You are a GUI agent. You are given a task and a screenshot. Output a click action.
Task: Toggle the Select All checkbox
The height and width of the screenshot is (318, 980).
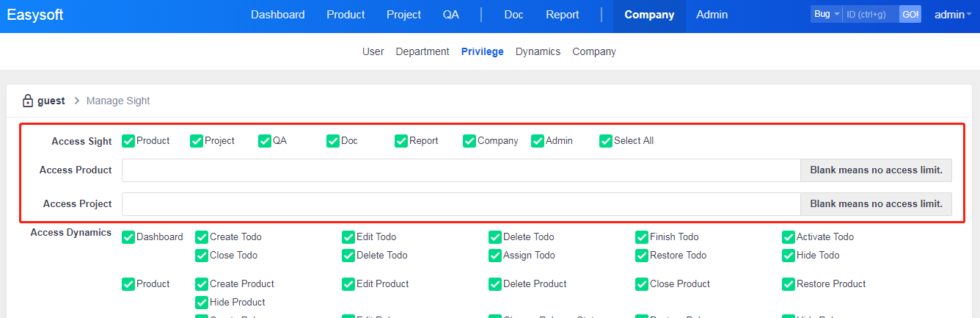coord(606,141)
